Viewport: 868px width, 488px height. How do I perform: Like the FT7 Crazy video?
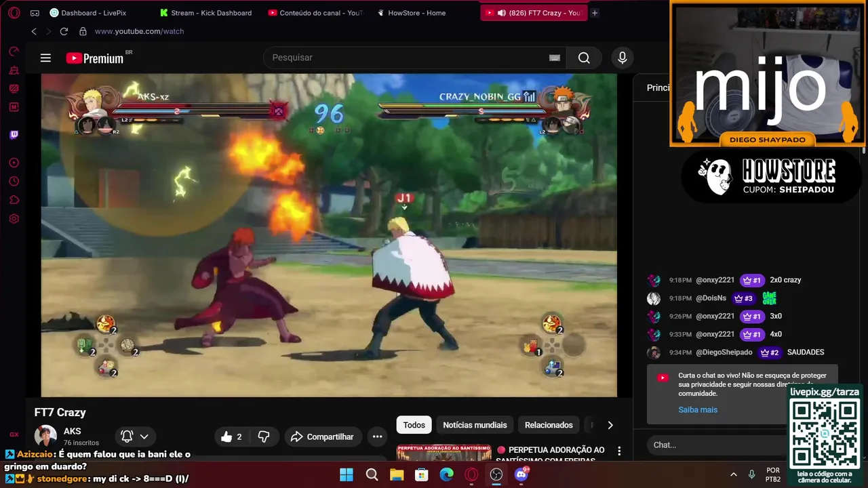[232, 436]
